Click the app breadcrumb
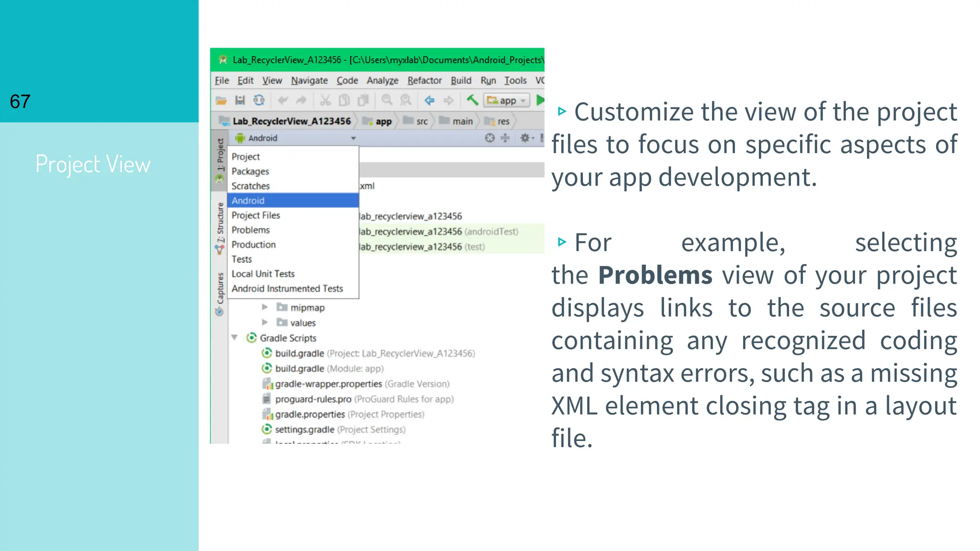 (x=377, y=121)
